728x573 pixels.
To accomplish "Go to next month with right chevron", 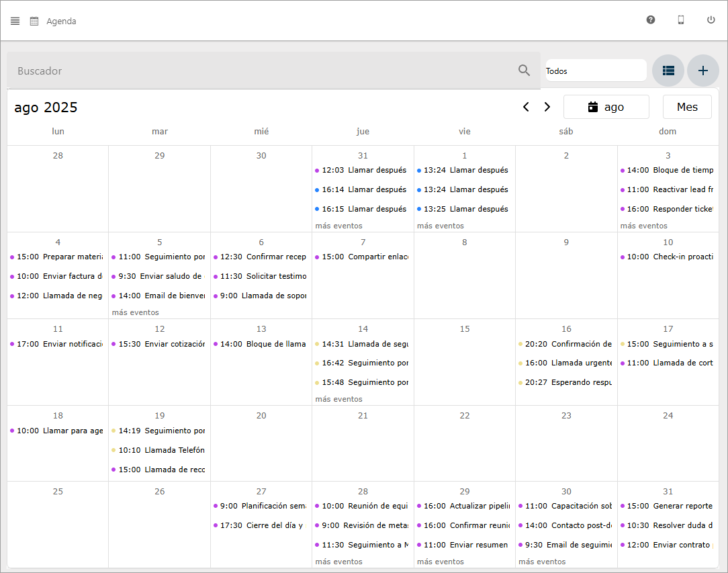I will click(547, 107).
